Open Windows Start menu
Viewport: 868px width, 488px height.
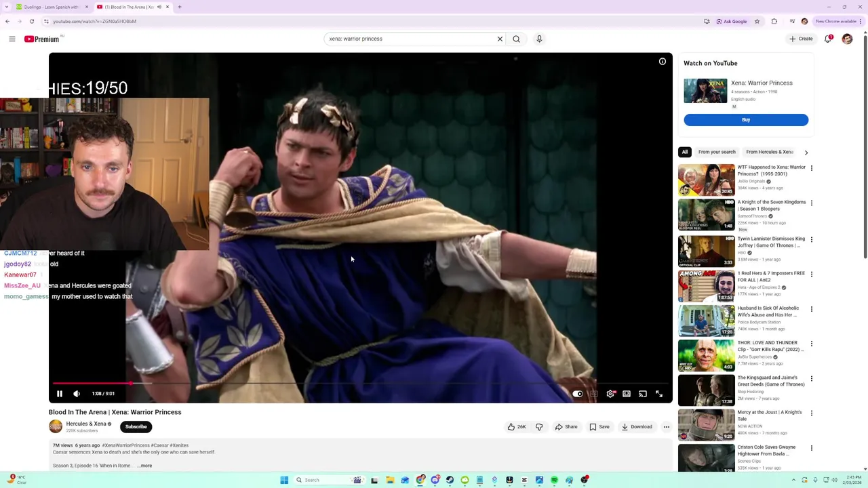[284, 480]
